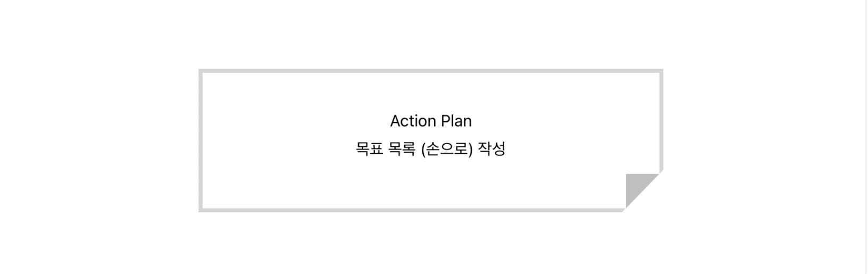Image resolution: width=868 pixels, height=274 pixels.
Task: Select the word "Action" in the title
Action: [x=413, y=121]
